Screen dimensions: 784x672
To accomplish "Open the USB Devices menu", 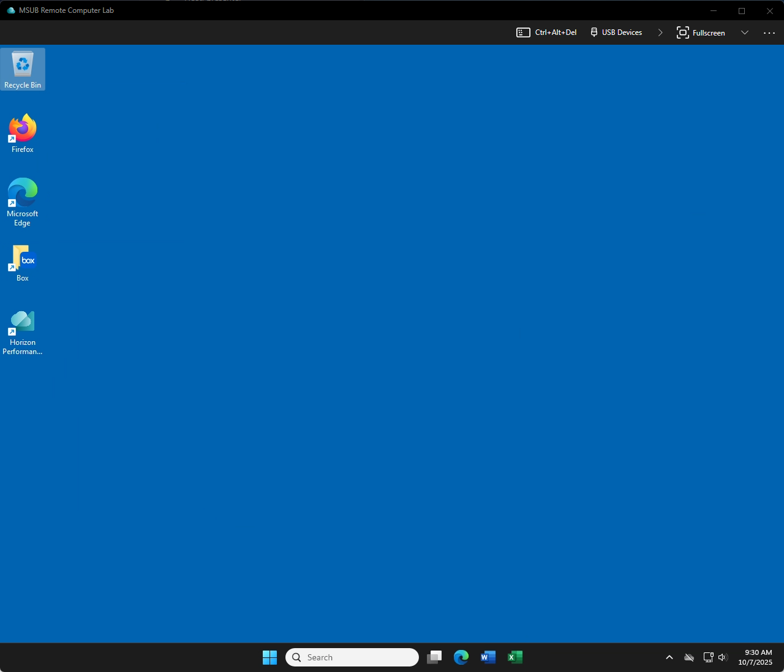I will [616, 32].
